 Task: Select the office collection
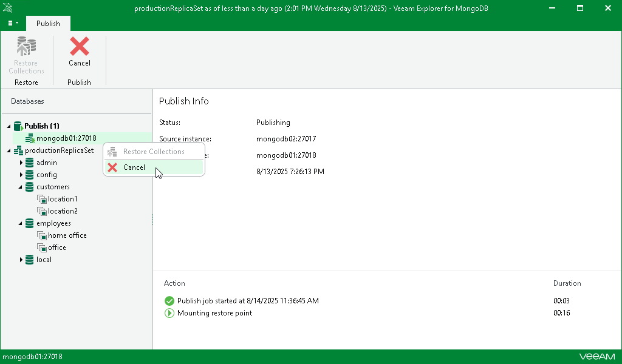pos(56,248)
